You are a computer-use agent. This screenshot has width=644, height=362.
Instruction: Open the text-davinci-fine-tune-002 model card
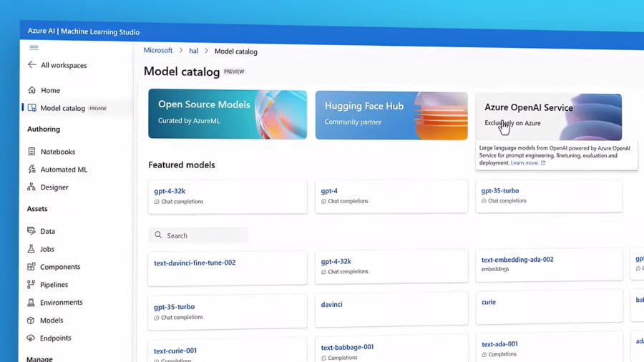pyautogui.click(x=228, y=268)
